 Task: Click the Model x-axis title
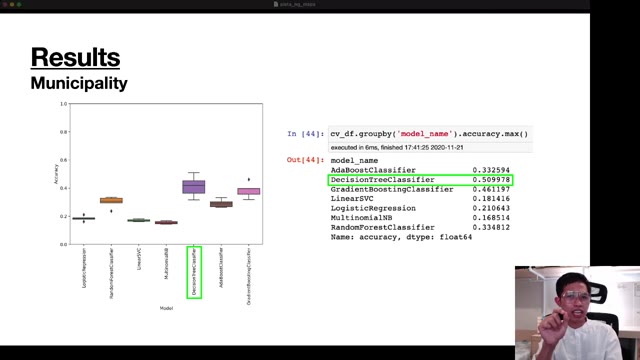coord(166,308)
